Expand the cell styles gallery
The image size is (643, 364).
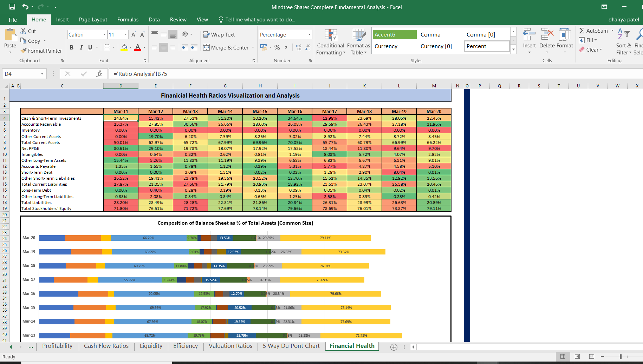tap(513, 49)
